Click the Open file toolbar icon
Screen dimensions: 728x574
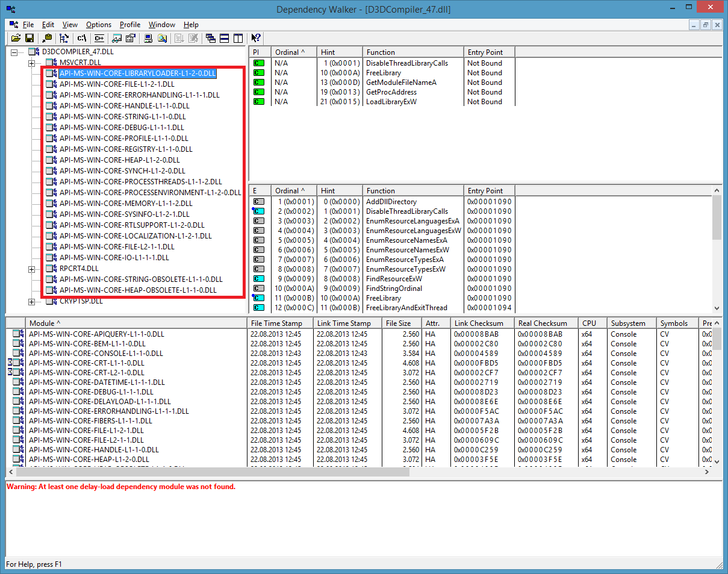pos(16,38)
